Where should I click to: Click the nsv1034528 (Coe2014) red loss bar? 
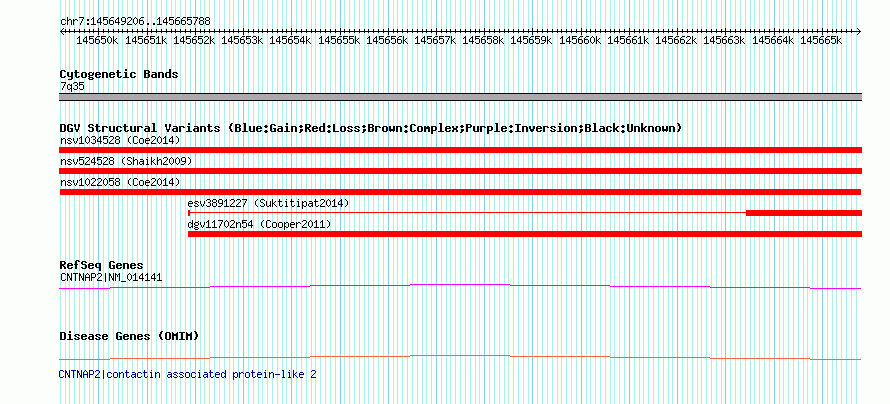click(x=460, y=150)
